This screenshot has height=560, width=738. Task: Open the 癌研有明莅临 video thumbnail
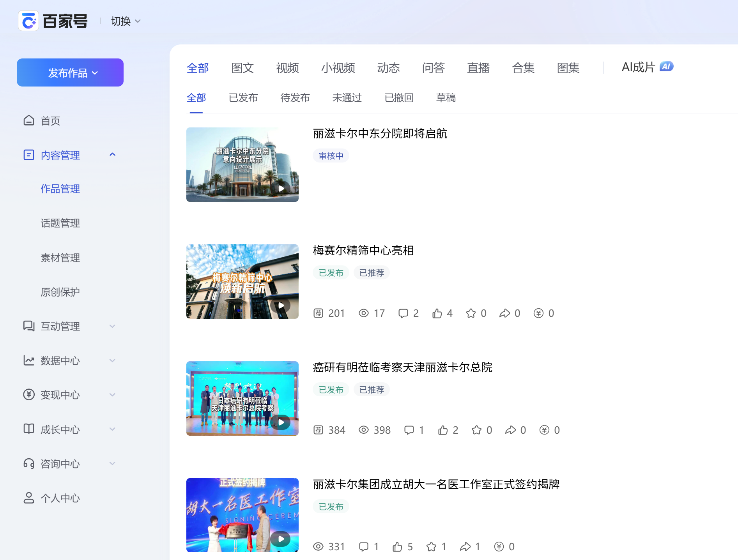tap(242, 398)
